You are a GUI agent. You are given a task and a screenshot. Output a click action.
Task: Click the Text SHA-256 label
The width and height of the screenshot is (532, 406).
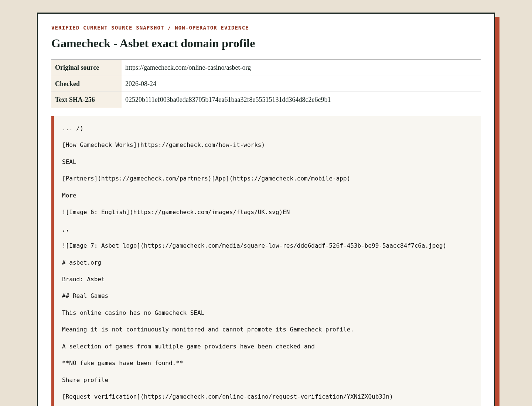(75, 100)
